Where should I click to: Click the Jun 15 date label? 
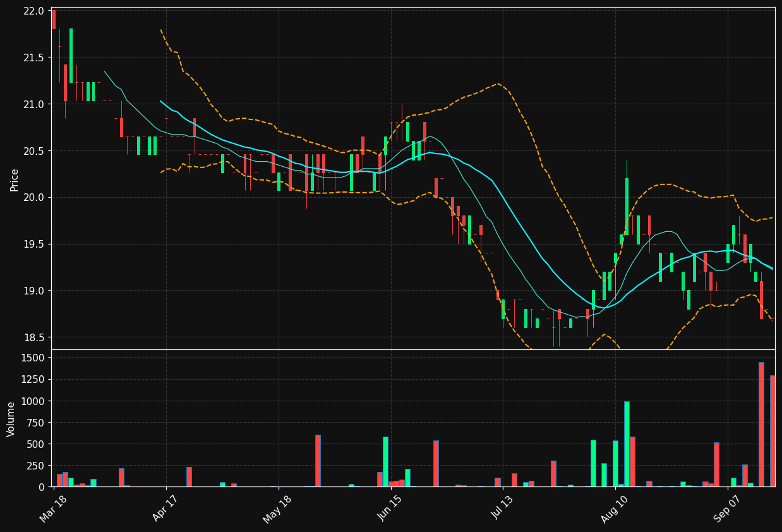pyautogui.click(x=390, y=508)
